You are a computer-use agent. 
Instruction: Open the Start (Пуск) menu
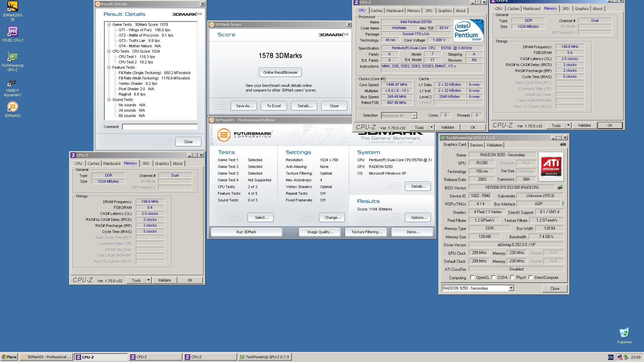[x=9, y=357]
